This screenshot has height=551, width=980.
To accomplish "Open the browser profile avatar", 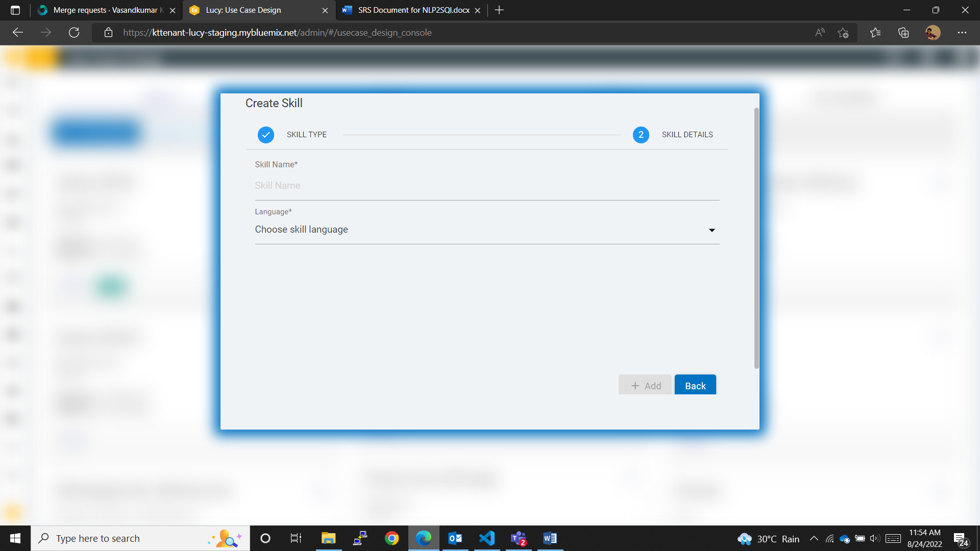I will point(933,33).
